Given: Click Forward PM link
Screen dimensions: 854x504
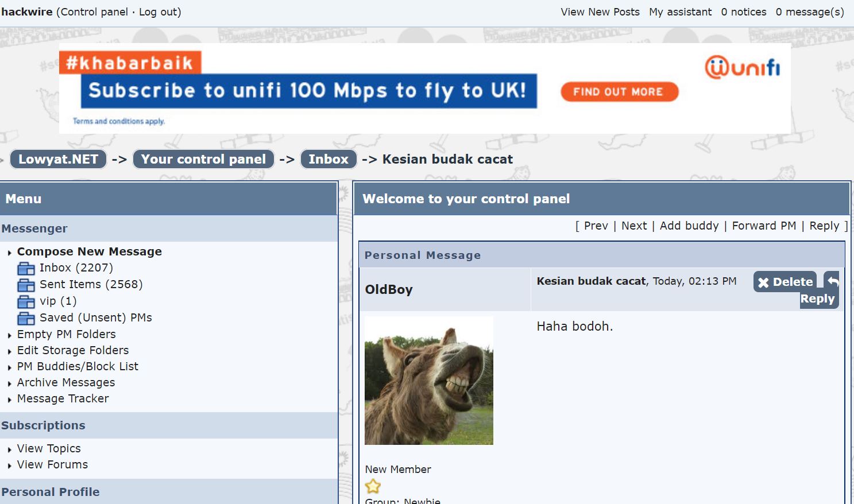Looking at the screenshot, I should [763, 226].
